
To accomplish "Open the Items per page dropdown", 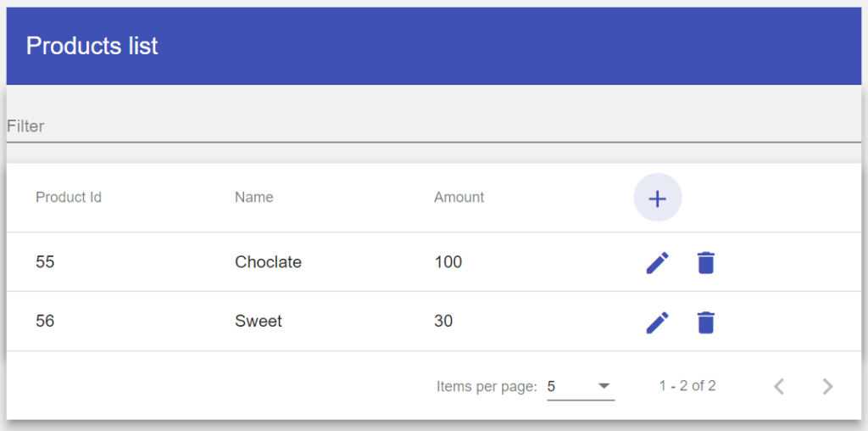I will [581, 387].
